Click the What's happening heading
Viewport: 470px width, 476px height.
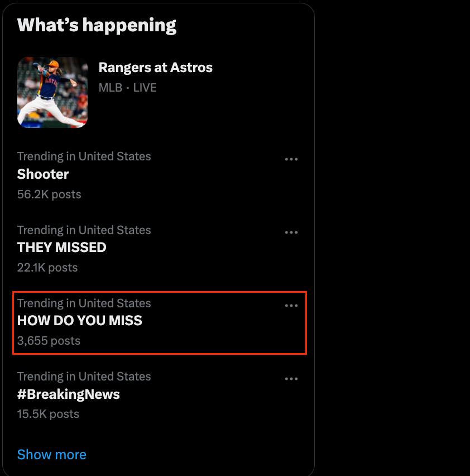[x=97, y=25]
